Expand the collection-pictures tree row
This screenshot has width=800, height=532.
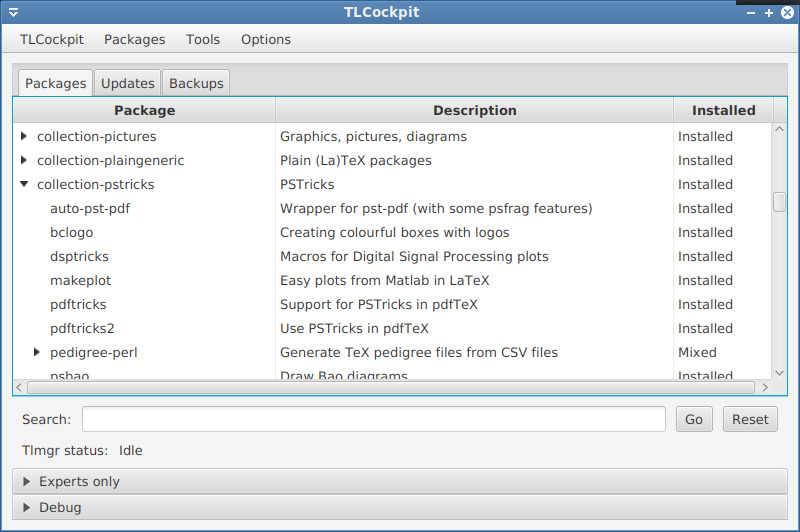click(x=24, y=136)
